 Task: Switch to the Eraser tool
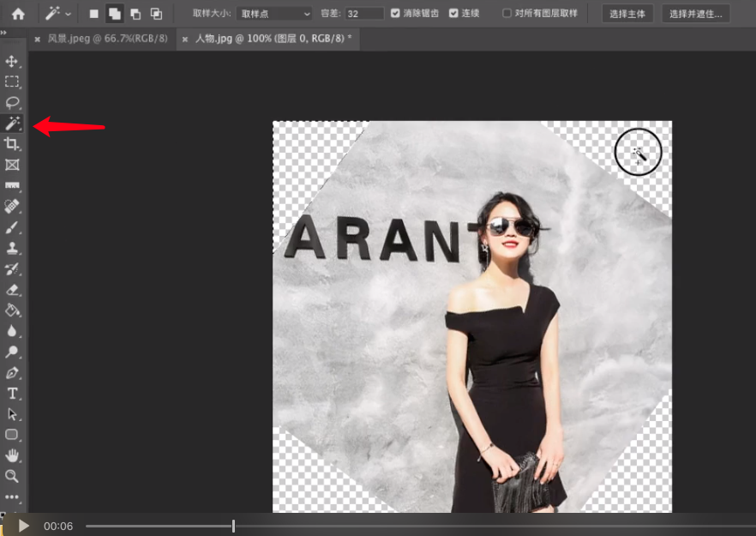(x=13, y=290)
